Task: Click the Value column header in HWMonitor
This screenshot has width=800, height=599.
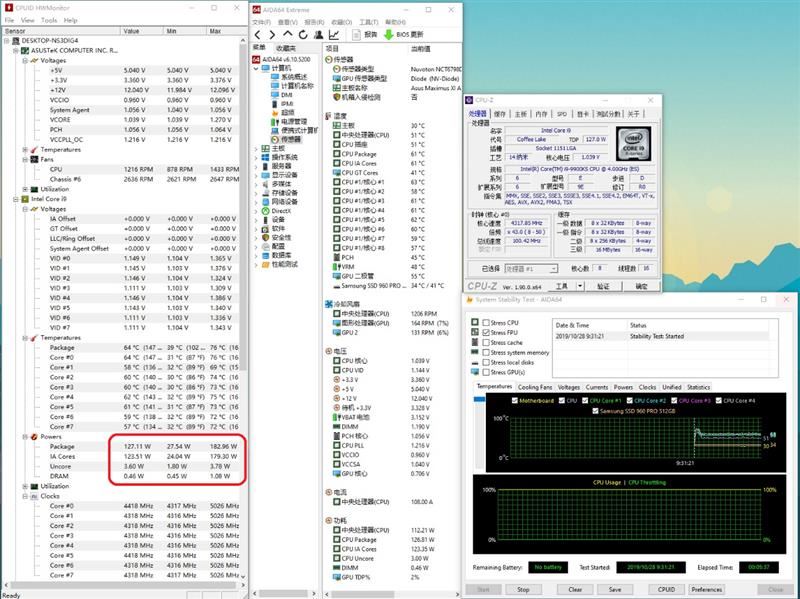Action: [x=142, y=31]
